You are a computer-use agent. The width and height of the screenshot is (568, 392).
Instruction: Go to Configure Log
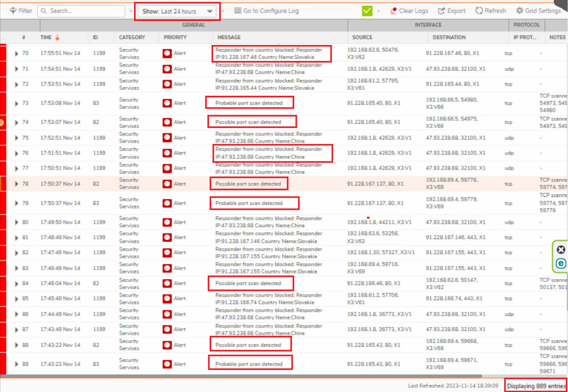(x=266, y=11)
